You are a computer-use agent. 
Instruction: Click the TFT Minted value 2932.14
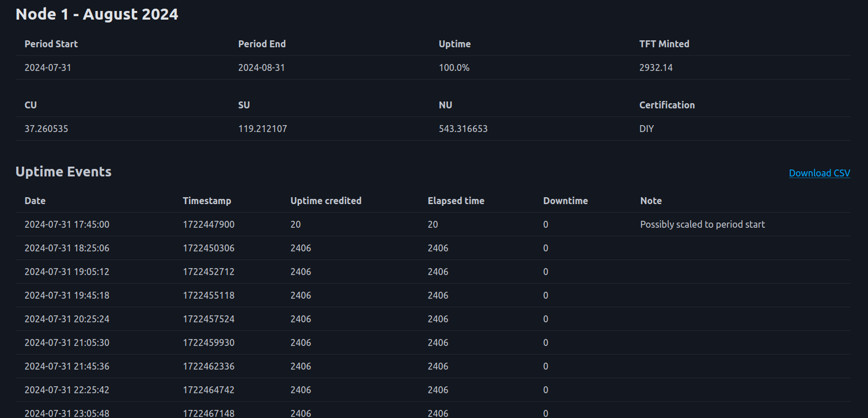pos(655,67)
